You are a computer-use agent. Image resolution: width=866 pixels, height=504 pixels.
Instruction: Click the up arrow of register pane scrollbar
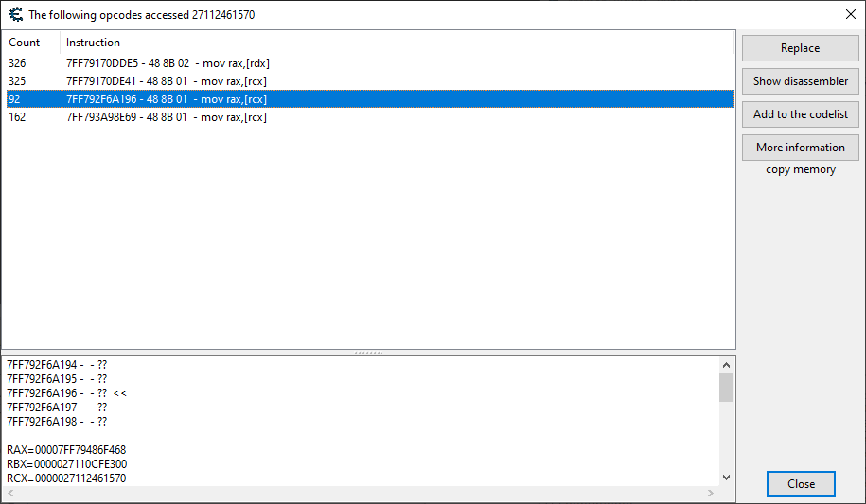pos(726,364)
